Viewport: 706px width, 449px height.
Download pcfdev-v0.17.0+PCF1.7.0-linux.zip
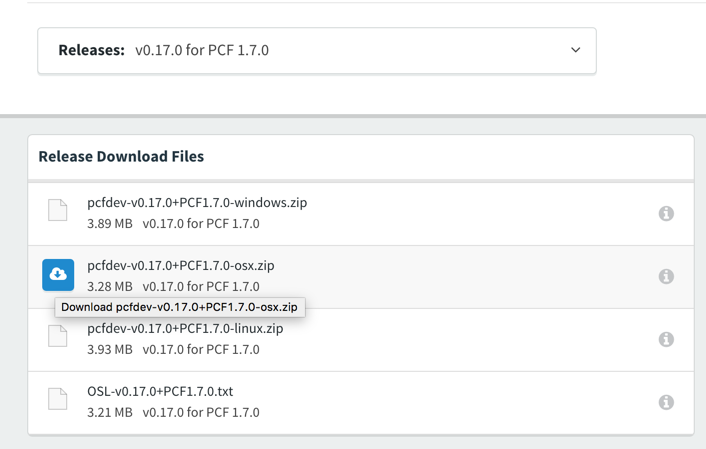tap(185, 328)
